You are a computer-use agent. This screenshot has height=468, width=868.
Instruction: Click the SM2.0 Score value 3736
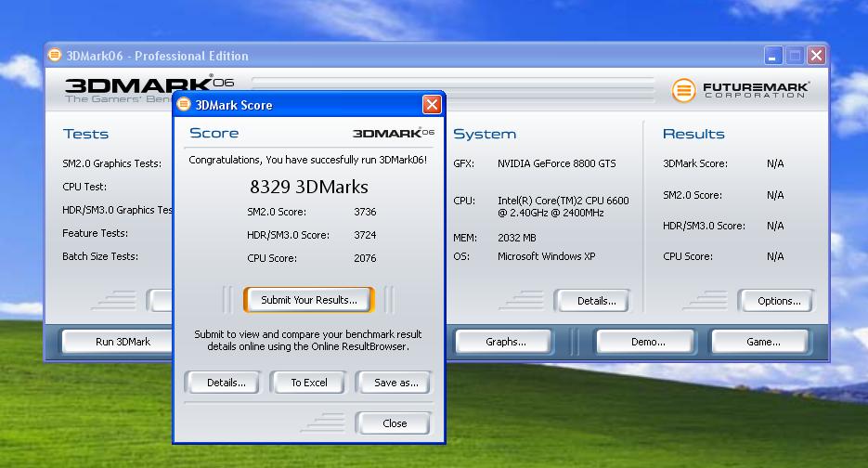(365, 212)
